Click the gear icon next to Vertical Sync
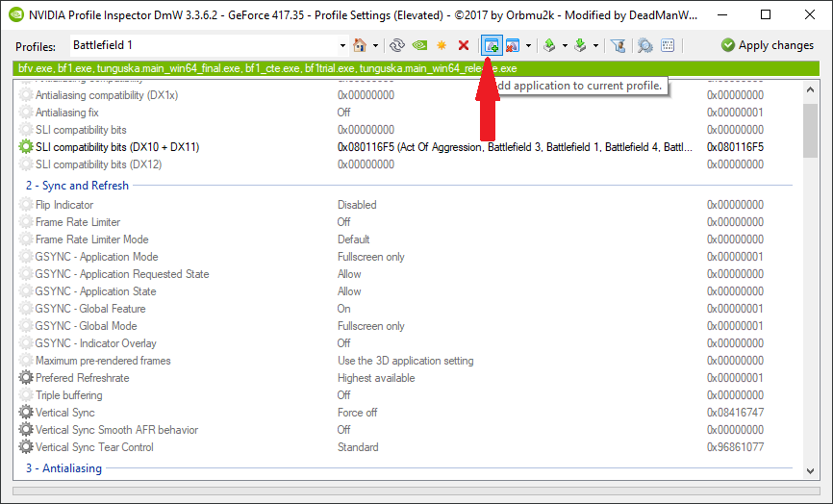 tap(26, 413)
